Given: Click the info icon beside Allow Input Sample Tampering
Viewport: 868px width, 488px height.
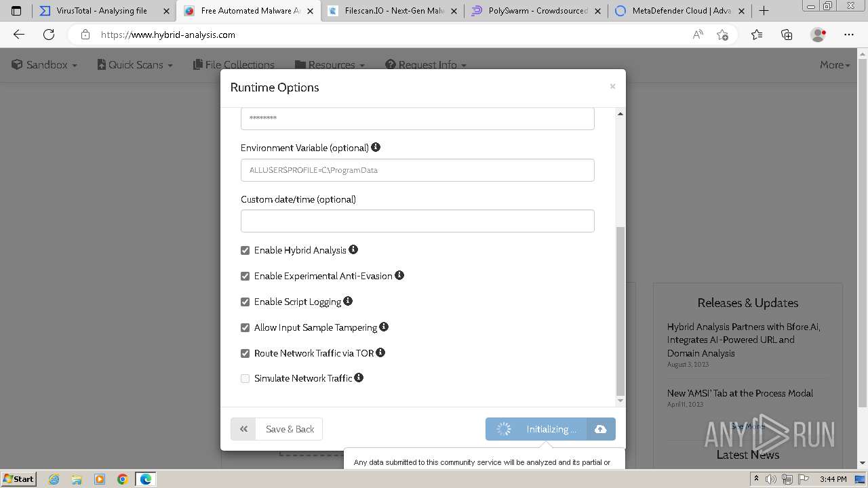Looking at the screenshot, I should pyautogui.click(x=384, y=327).
